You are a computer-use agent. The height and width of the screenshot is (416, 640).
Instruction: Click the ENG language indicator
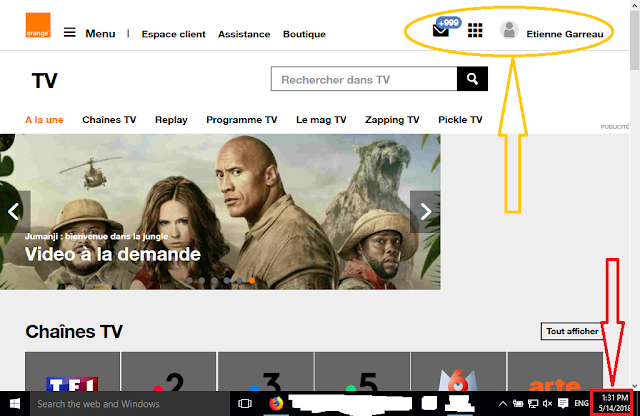click(x=581, y=403)
